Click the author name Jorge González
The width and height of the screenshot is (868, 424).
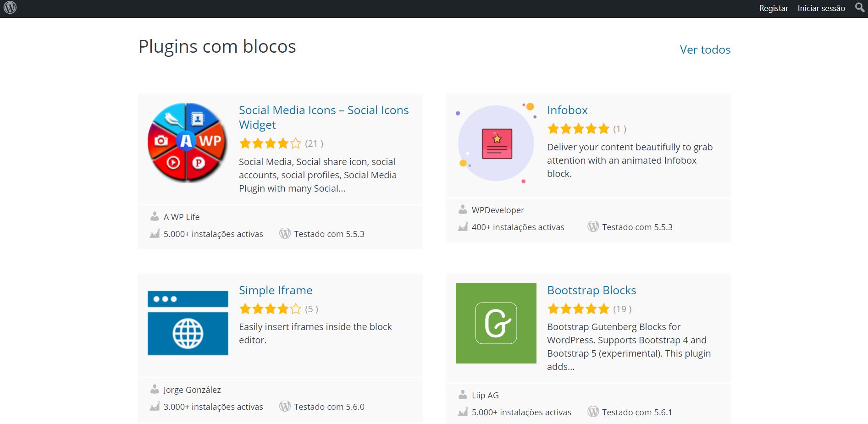coord(192,390)
